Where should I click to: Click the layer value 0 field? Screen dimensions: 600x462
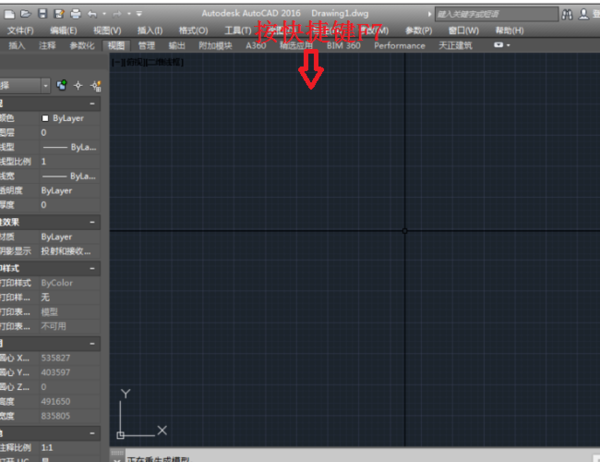tap(70, 133)
